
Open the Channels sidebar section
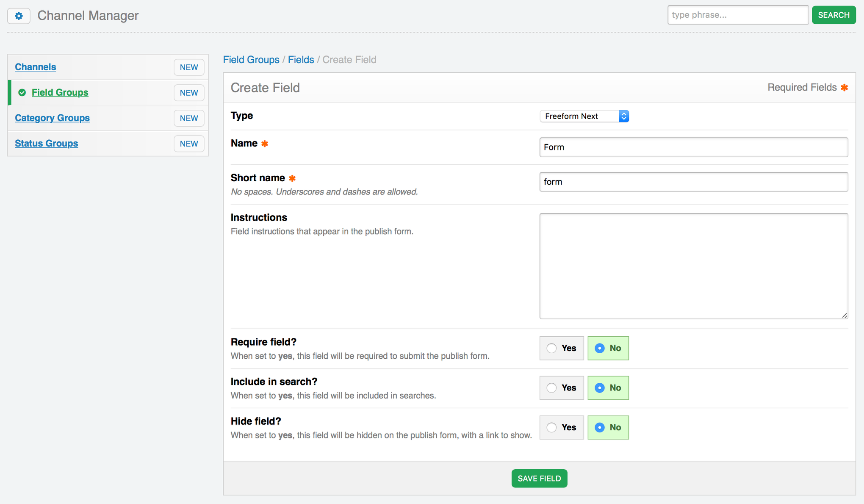36,67
